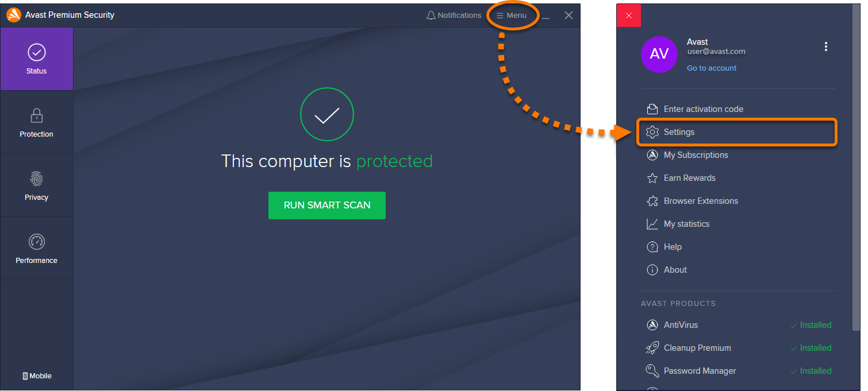Open the Status tab checkmark icon

pyautogui.click(x=37, y=53)
